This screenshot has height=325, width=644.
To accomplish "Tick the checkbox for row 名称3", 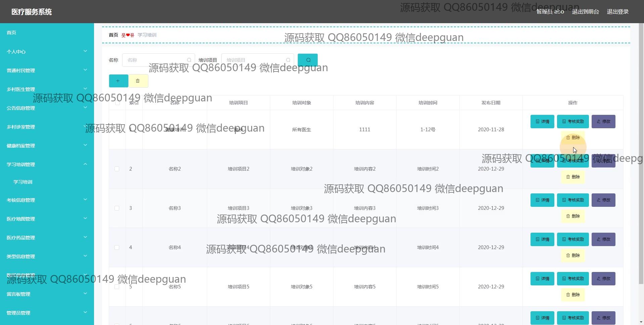I will [117, 208].
